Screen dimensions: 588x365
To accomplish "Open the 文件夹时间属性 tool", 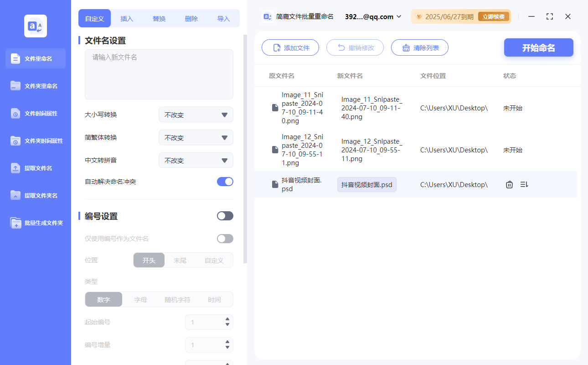I will (x=35, y=141).
